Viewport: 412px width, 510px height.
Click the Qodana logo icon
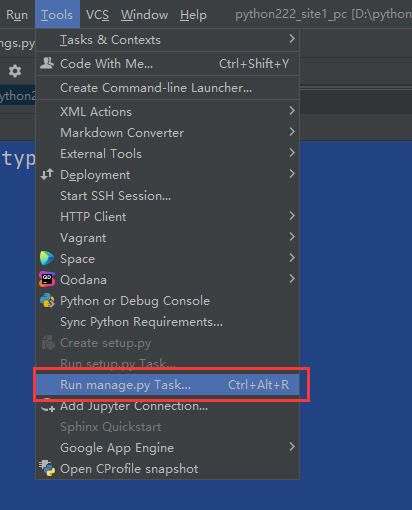47,279
